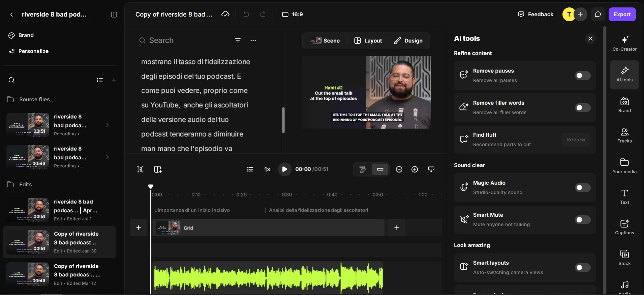The height and width of the screenshot is (295, 644).
Task: Click the timeline playhead marker
Action: [151, 186]
